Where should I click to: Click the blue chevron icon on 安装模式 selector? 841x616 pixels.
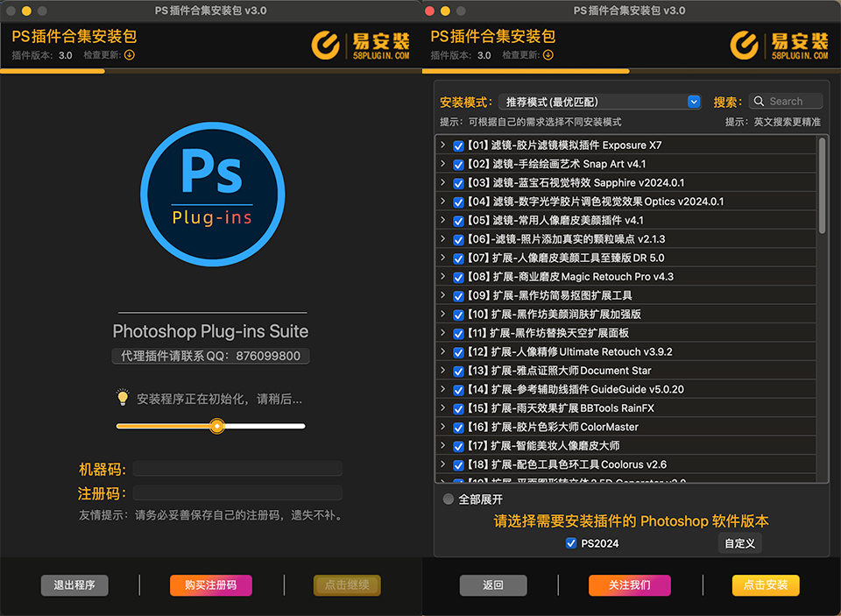pos(694,101)
